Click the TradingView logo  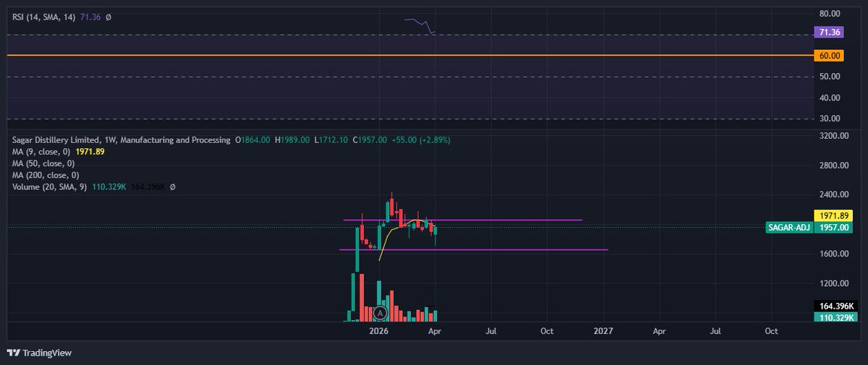[x=39, y=353]
